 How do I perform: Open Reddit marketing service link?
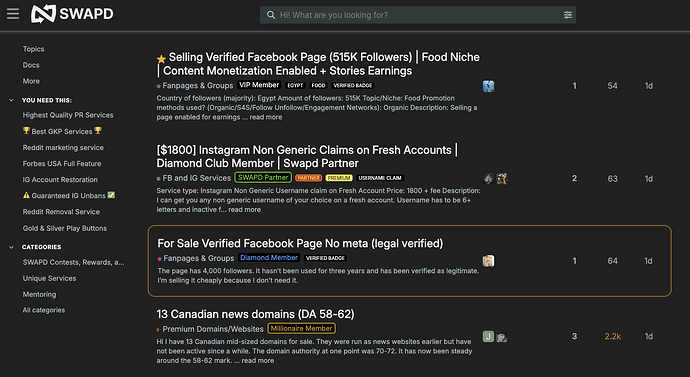coord(63,147)
